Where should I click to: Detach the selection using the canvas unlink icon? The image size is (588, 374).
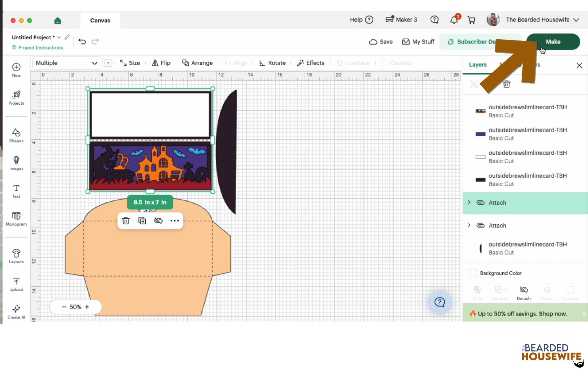[x=158, y=221]
